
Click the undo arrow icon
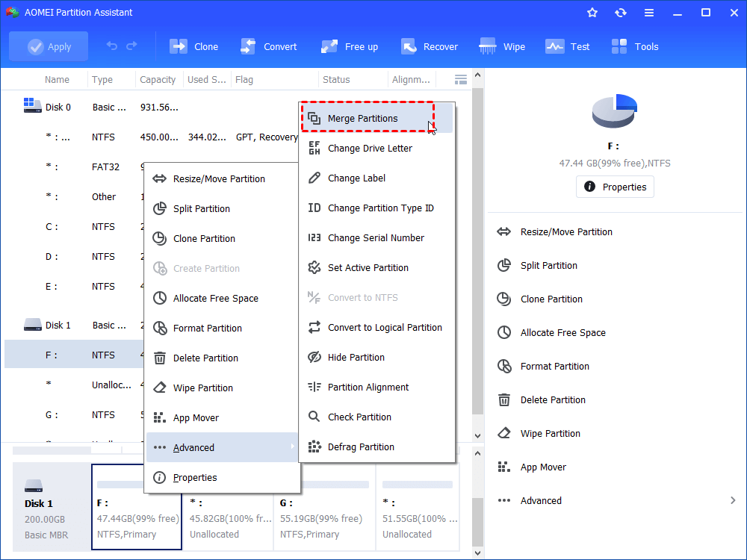[x=111, y=46]
